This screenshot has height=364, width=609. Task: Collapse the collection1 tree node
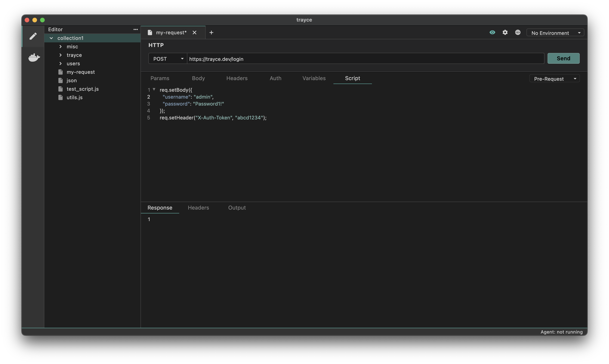(51, 38)
